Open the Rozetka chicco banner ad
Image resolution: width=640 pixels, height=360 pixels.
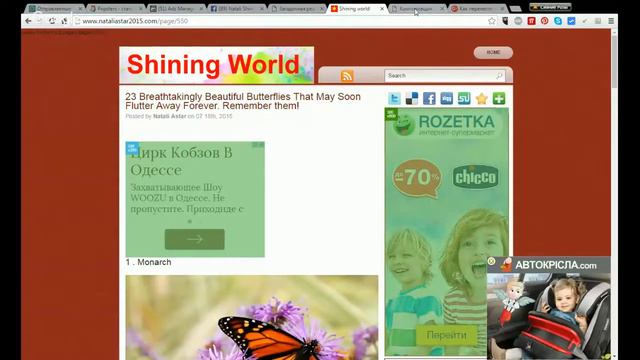coord(447,231)
